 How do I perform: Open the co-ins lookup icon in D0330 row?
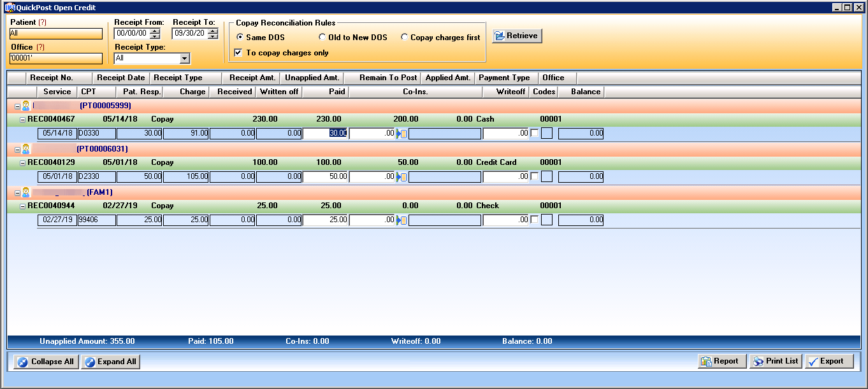click(401, 134)
